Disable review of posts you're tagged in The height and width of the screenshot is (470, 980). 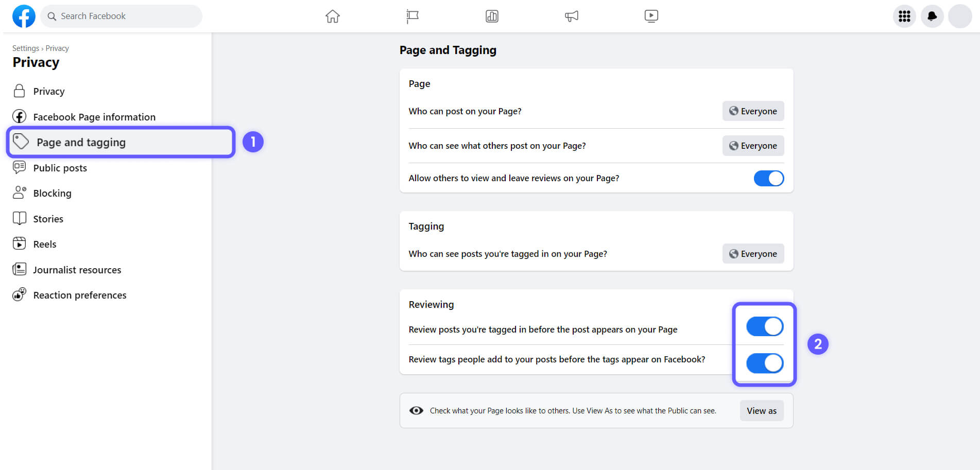[x=765, y=326]
